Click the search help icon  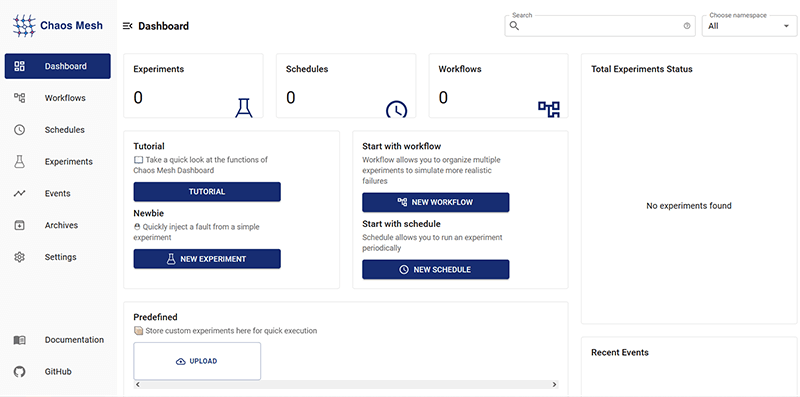pos(687,26)
